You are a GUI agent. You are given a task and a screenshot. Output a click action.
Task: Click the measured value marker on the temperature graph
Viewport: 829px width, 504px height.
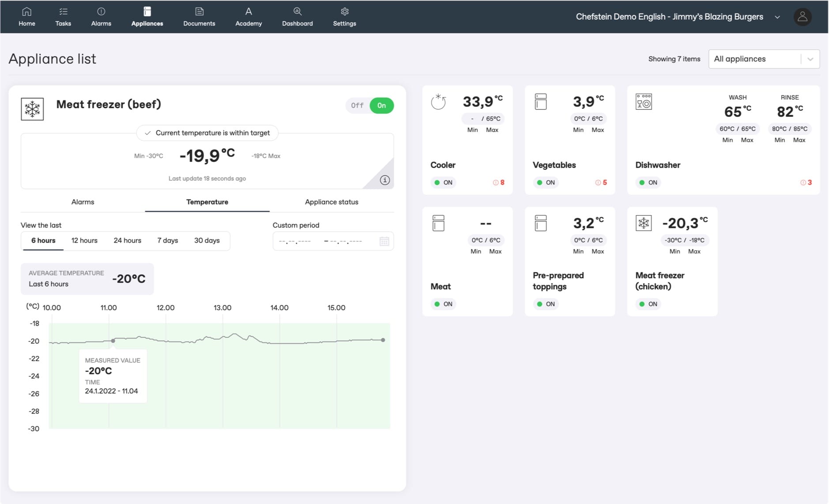113,340
